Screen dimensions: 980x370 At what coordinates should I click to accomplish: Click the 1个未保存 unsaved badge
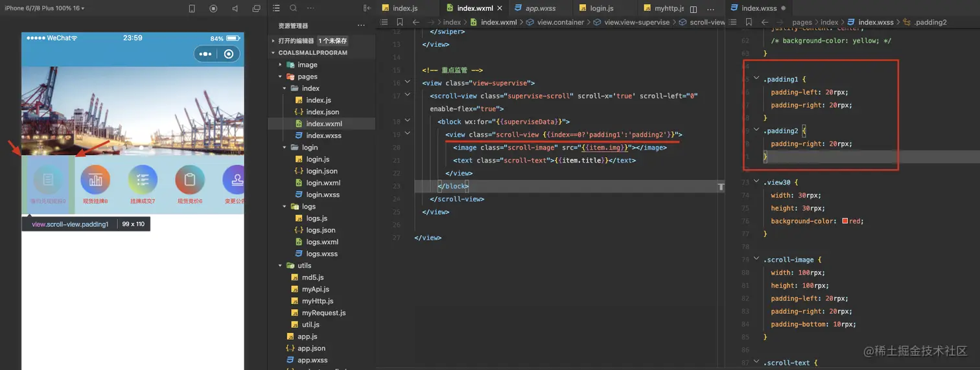pyautogui.click(x=332, y=40)
